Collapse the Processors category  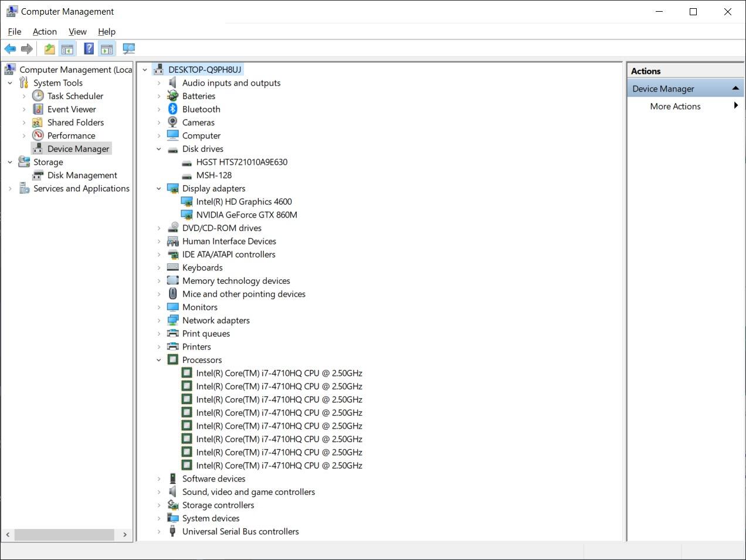(x=159, y=360)
